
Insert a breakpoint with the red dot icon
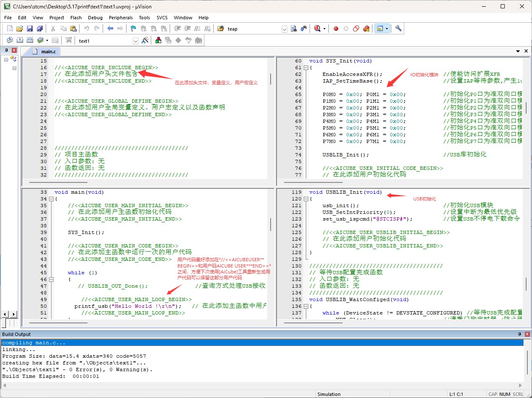[x=336, y=29]
